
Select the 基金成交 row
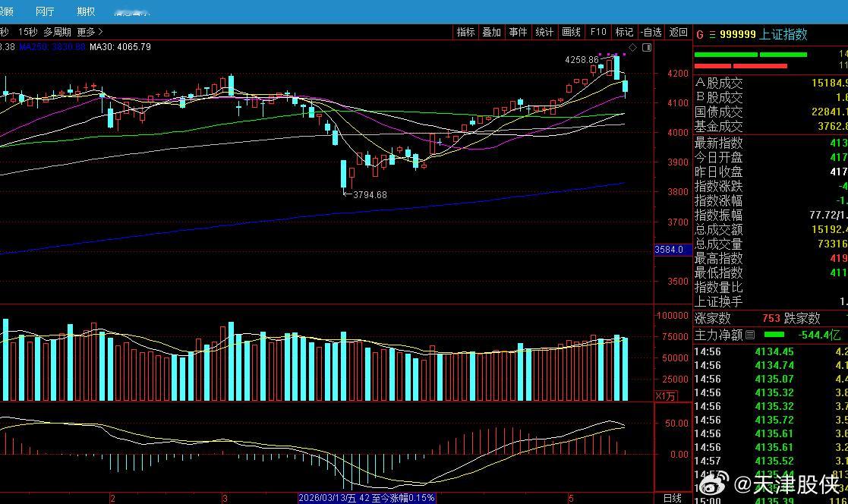click(771, 127)
